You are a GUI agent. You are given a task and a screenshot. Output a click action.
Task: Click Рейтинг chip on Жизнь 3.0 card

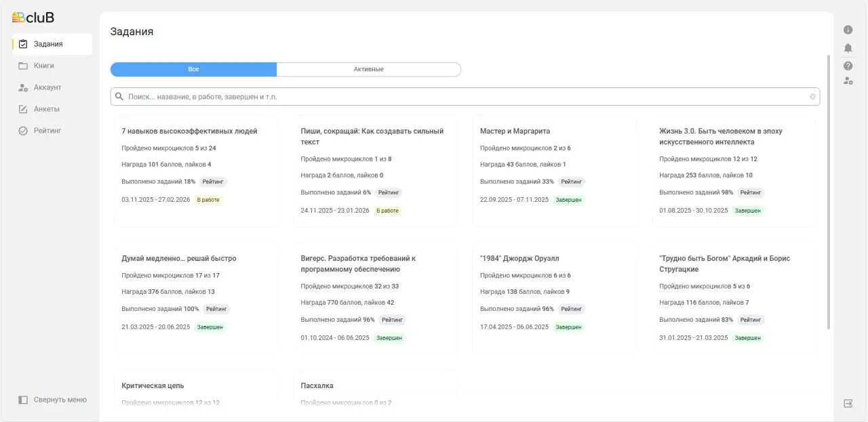point(751,192)
